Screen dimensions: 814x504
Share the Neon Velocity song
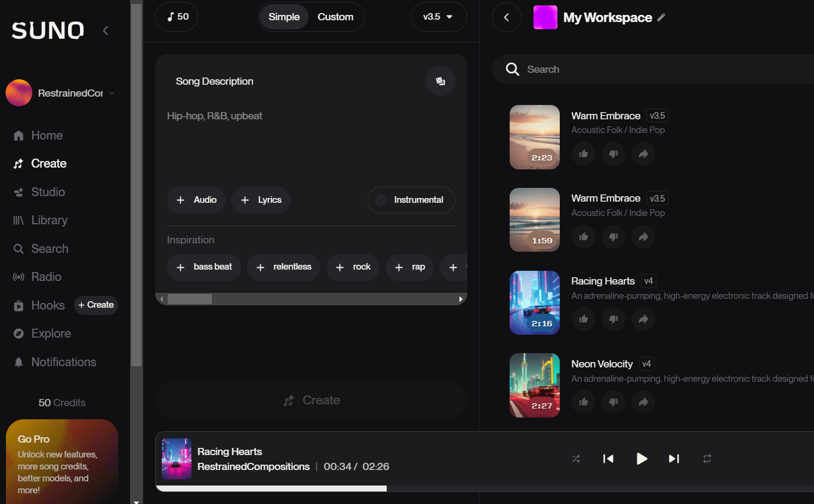643,402
